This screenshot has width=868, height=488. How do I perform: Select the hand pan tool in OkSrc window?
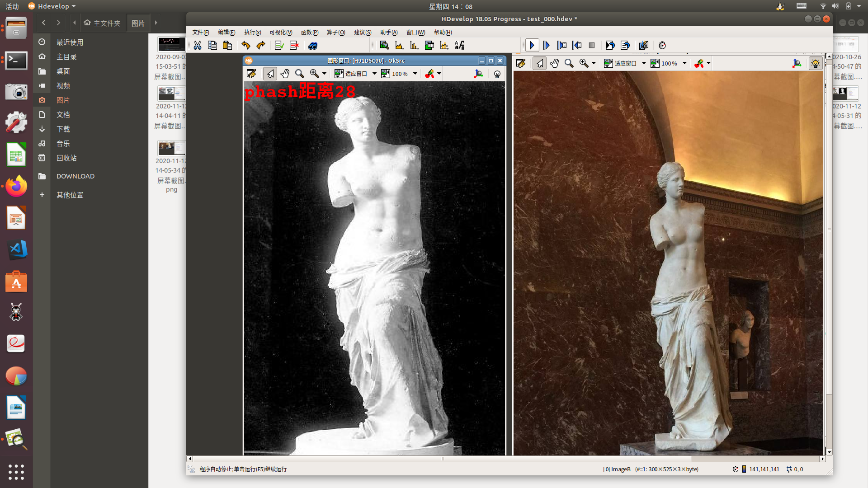[285, 74]
